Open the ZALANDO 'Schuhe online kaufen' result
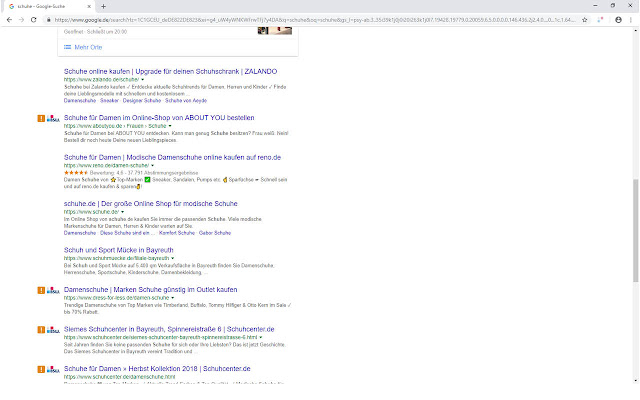This screenshot has height=400, width=640. click(x=170, y=71)
